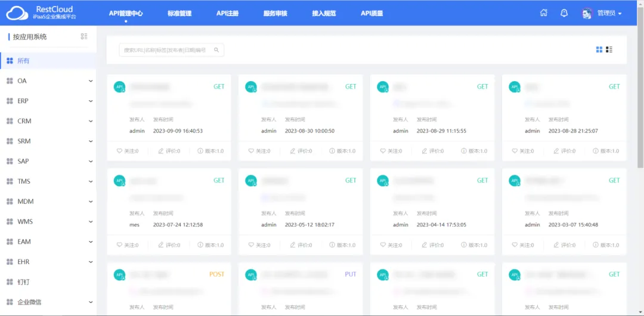Screen dimensions: 644x316
Task: Follow the API published 2023-08-30 10:00:50
Action: pos(259,151)
